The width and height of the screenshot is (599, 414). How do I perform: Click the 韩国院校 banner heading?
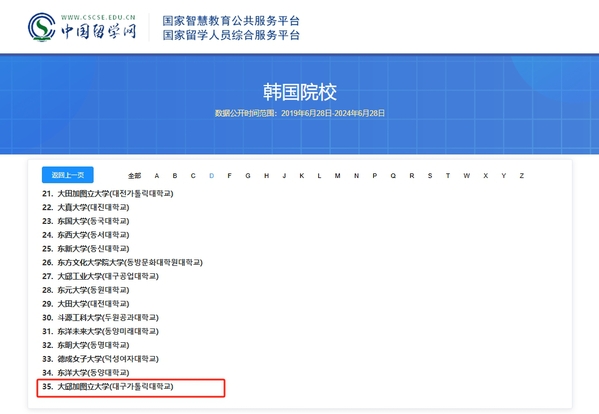(x=300, y=92)
